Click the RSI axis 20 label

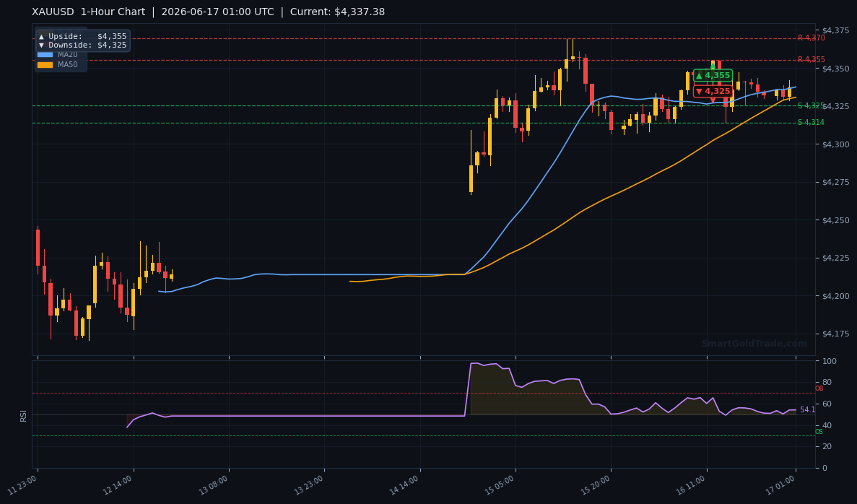(827, 447)
